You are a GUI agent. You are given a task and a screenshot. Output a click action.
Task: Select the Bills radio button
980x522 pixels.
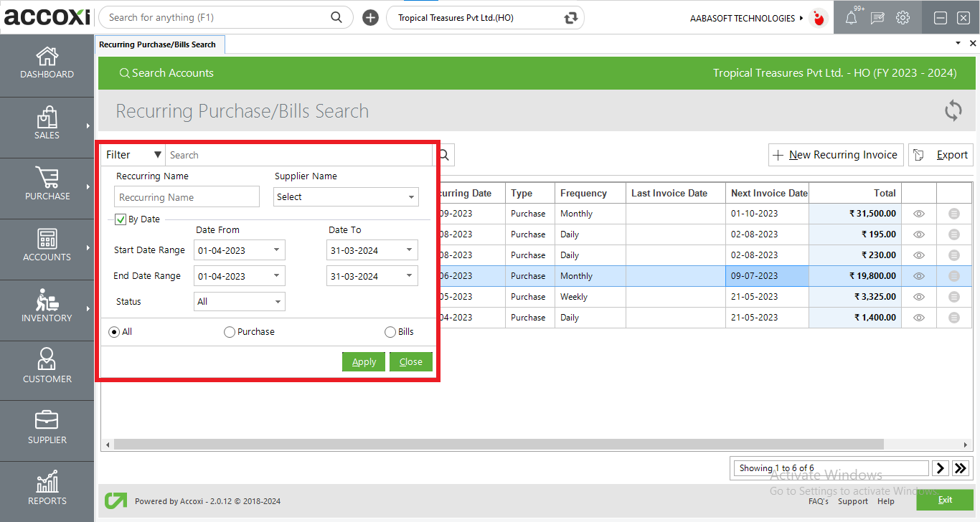[390, 331]
